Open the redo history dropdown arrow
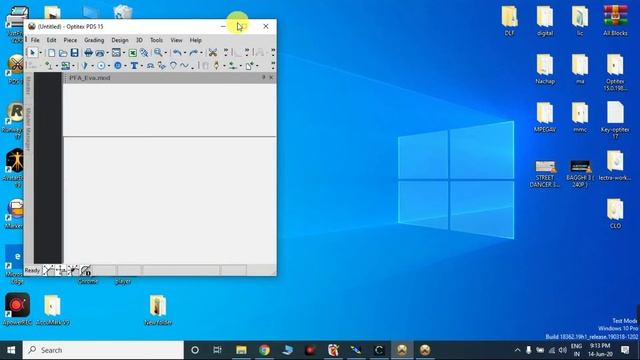Image resolution: width=640 pixels, height=360 pixels. pos(201,53)
